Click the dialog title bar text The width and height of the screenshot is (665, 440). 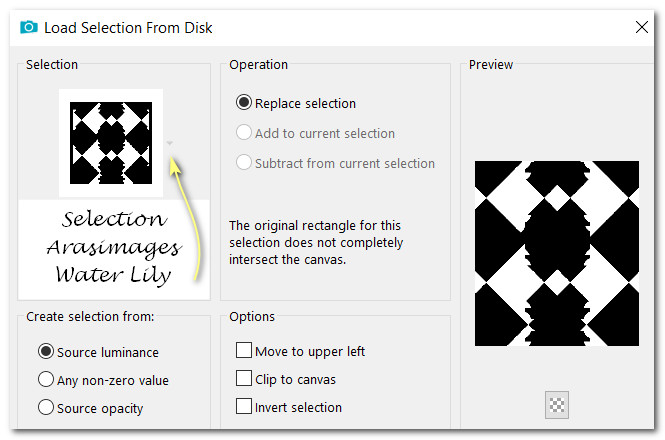tap(128, 28)
